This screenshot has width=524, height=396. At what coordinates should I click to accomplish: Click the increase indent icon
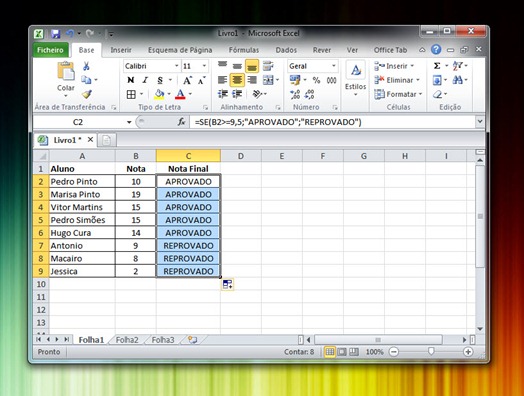[x=237, y=94]
